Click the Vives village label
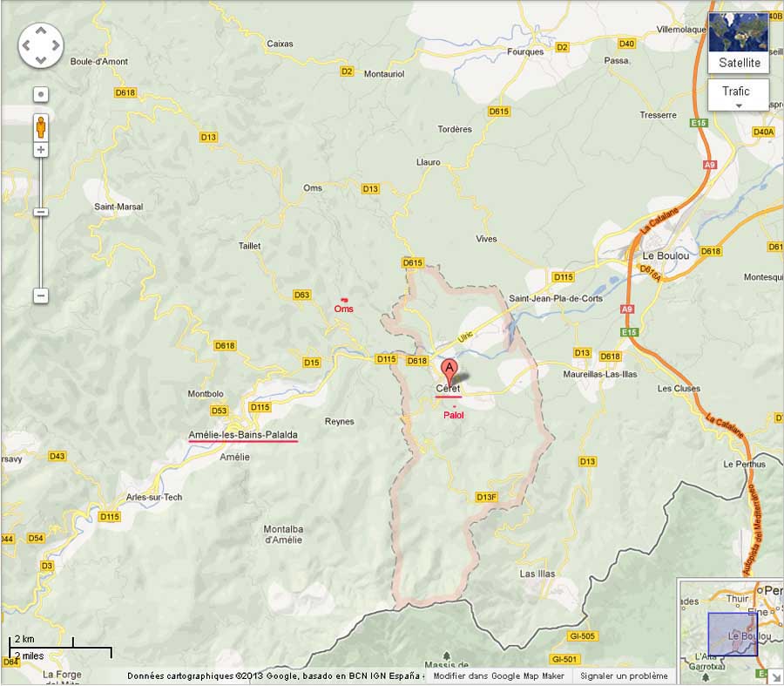Screen dimensions: 784x686 point(486,239)
